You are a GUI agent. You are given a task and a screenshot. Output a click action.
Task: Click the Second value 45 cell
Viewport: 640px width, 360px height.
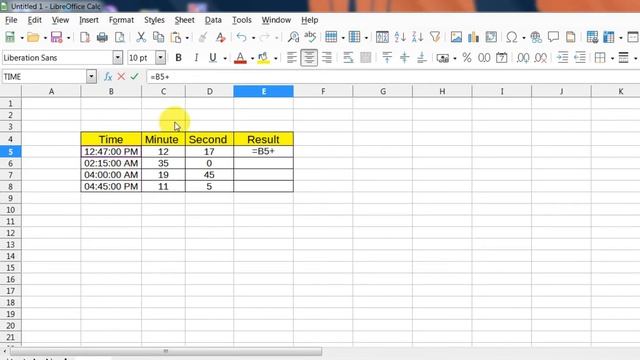click(x=209, y=175)
